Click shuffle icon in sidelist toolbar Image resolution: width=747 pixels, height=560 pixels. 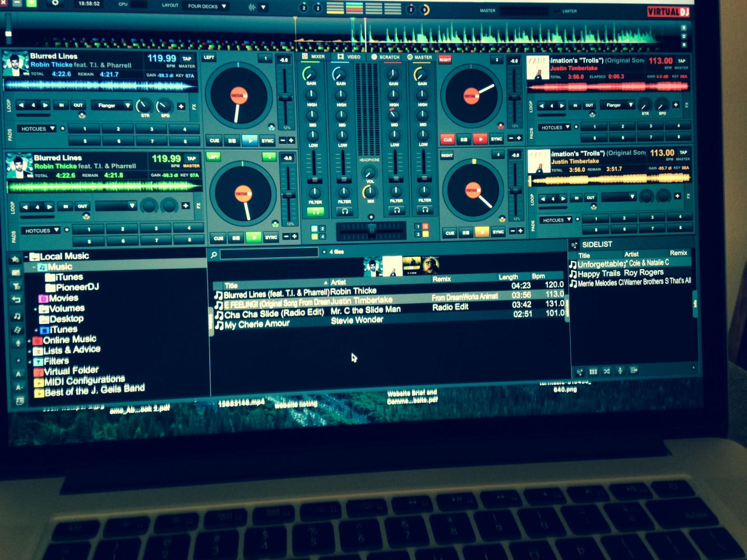coord(606,371)
